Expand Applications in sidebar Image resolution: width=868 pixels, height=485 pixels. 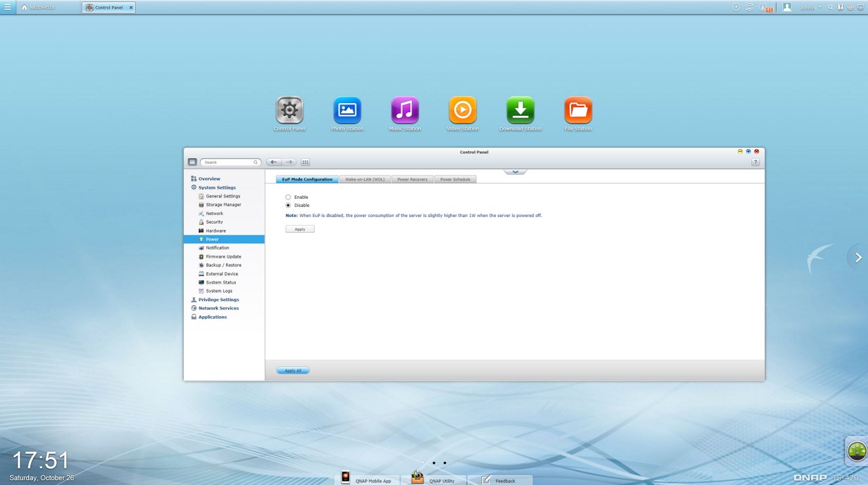click(x=212, y=317)
